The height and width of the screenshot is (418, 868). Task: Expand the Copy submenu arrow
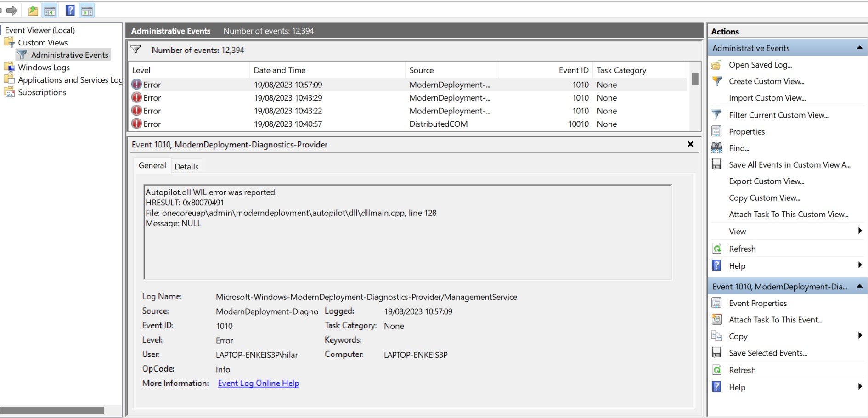(x=860, y=336)
